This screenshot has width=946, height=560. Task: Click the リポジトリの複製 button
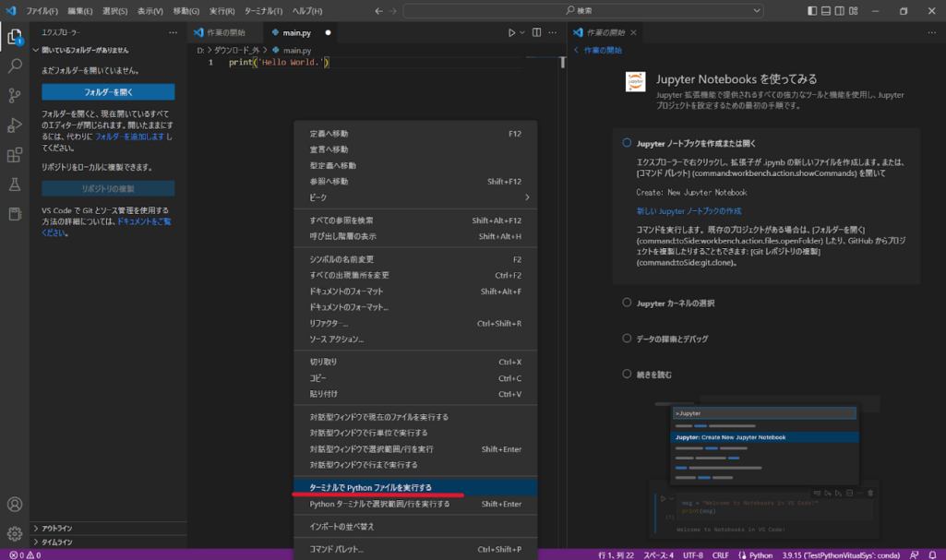pyautogui.click(x=108, y=188)
